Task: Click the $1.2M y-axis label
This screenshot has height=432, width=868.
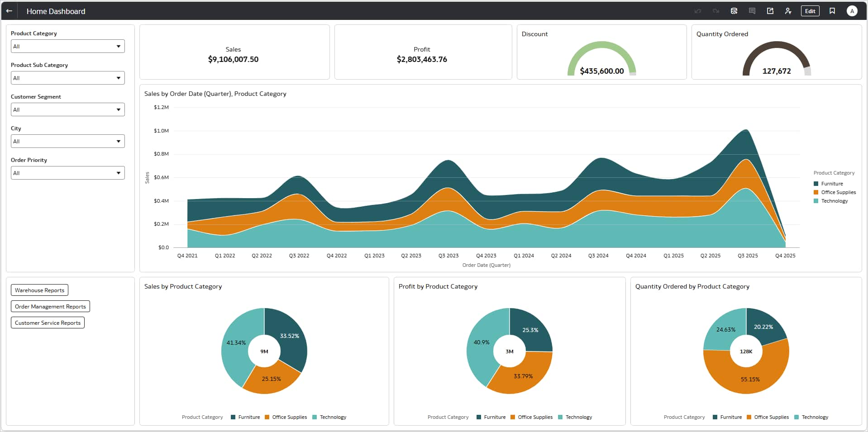Action: click(161, 107)
